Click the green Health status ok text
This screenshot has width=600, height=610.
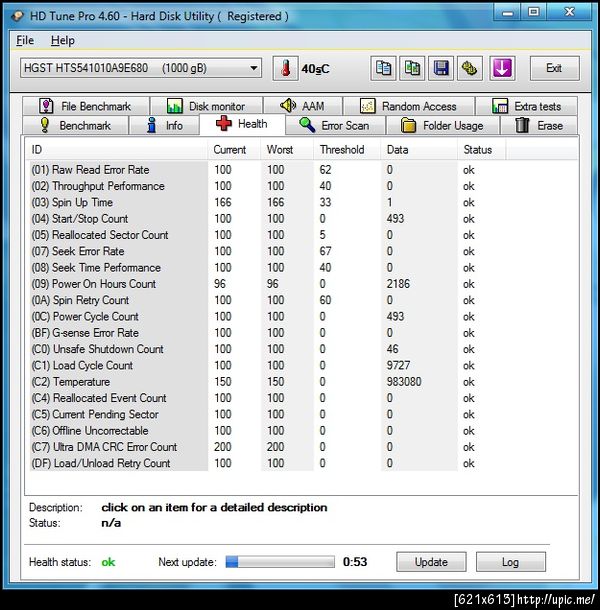click(x=108, y=562)
